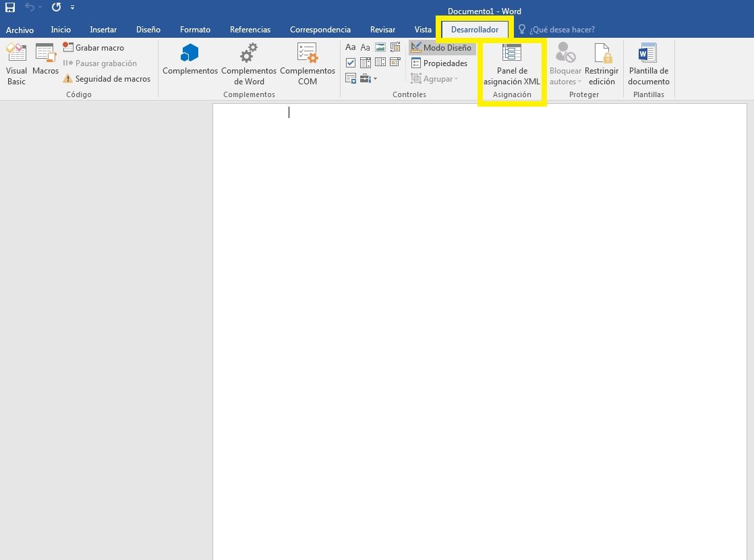Image resolution: width=754 pixels, height=560 pixels.
Task: Open the Customize Quick Access Toolbar dropdown
Action: [x=73, y=7]
